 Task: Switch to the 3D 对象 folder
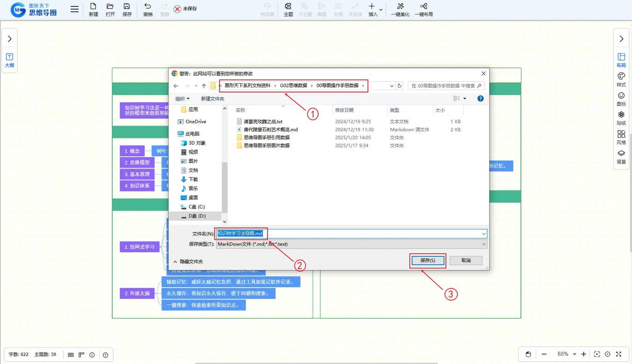coord(196,143)
